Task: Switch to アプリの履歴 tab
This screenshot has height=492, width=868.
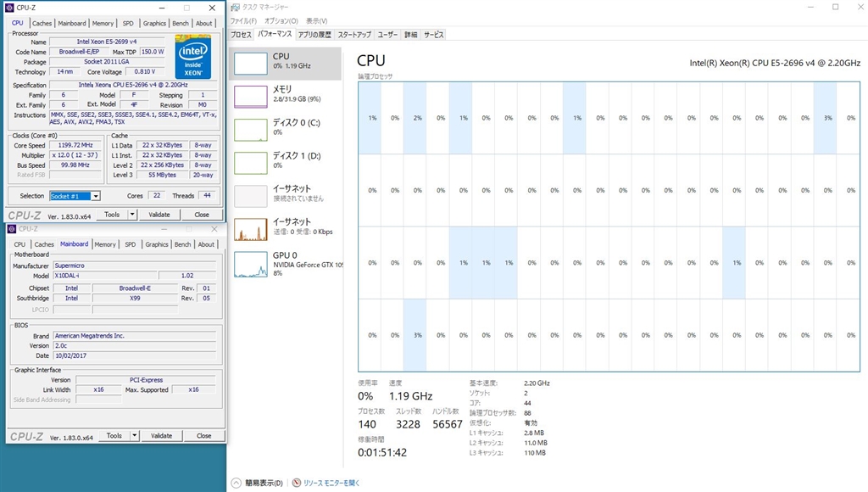Action: (314, 34)
